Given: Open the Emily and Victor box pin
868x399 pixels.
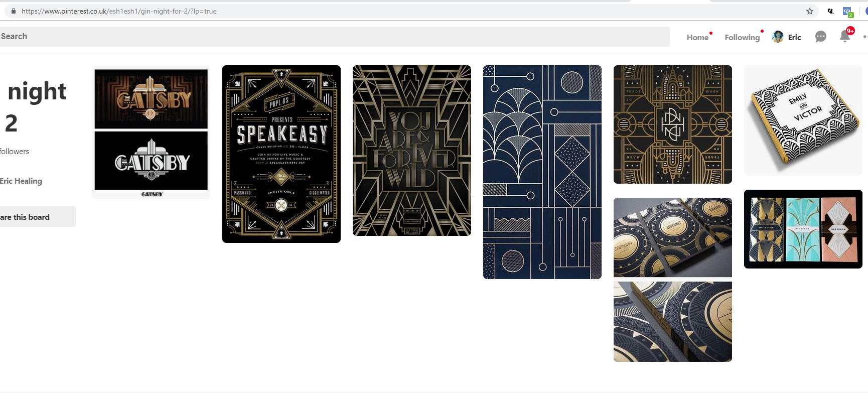Looking at the screenshot, I should pyautogui.click(x=803, y=120).
